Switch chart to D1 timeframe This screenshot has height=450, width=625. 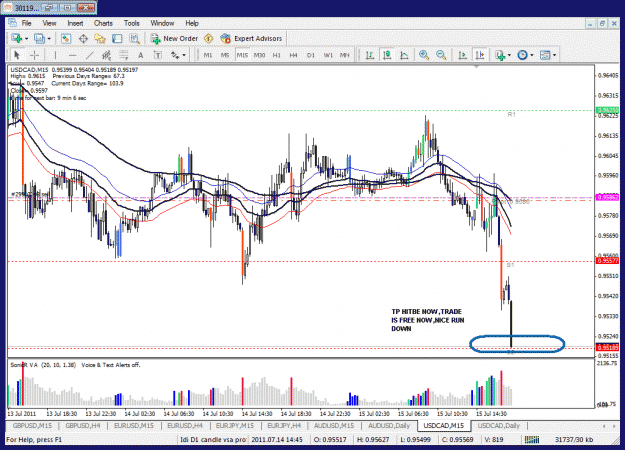[311, 55]
